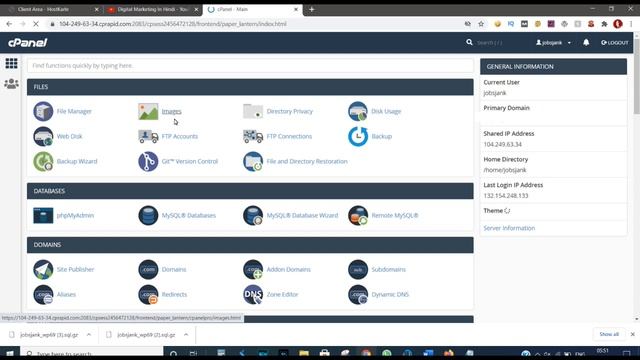Go back to previous page

click(x=9, y=24)
